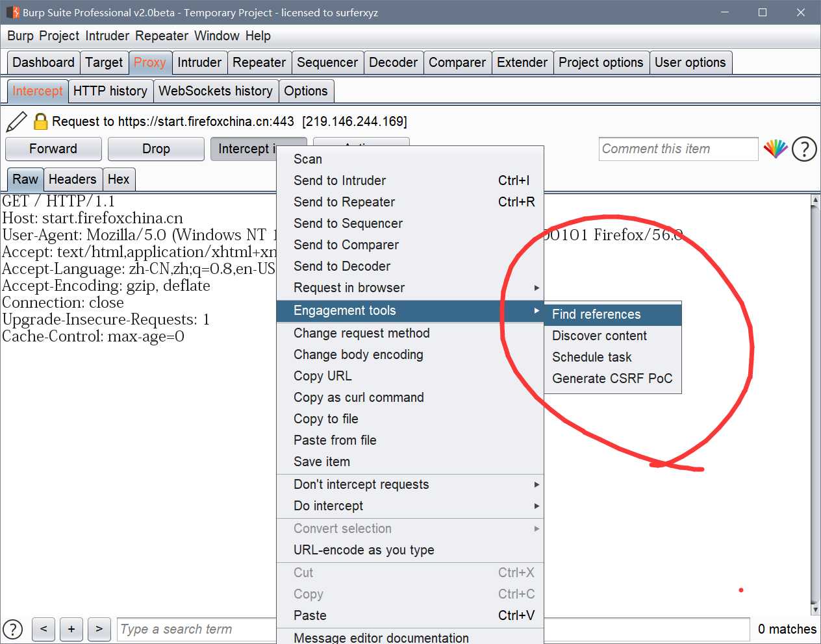Open the Burp menu

[20, 36]
